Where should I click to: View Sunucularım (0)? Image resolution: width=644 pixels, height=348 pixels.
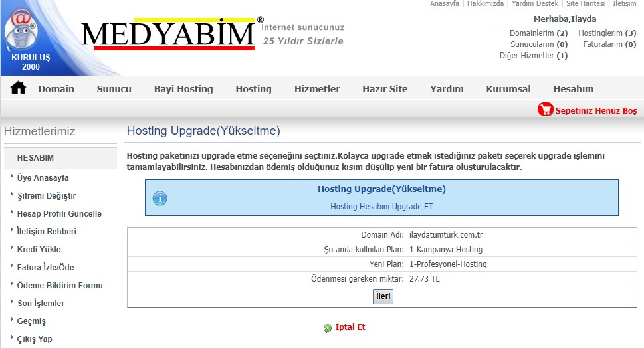(x=539, y=44)
